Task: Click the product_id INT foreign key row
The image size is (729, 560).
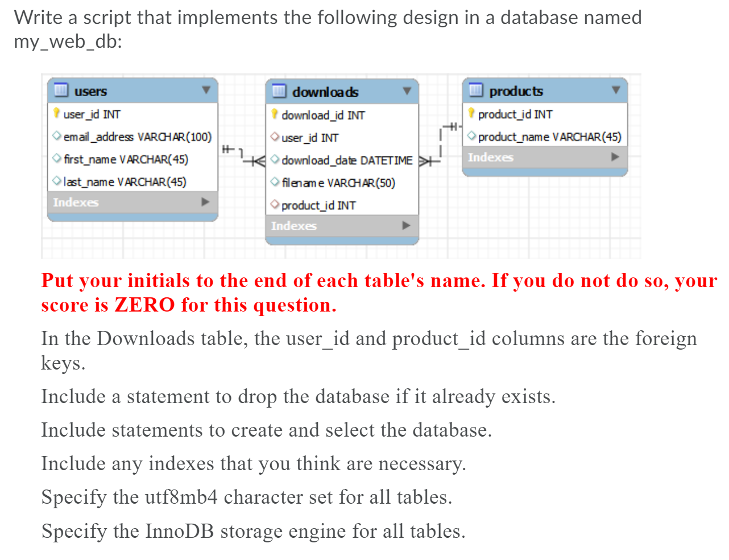Action: coord(318,205)
